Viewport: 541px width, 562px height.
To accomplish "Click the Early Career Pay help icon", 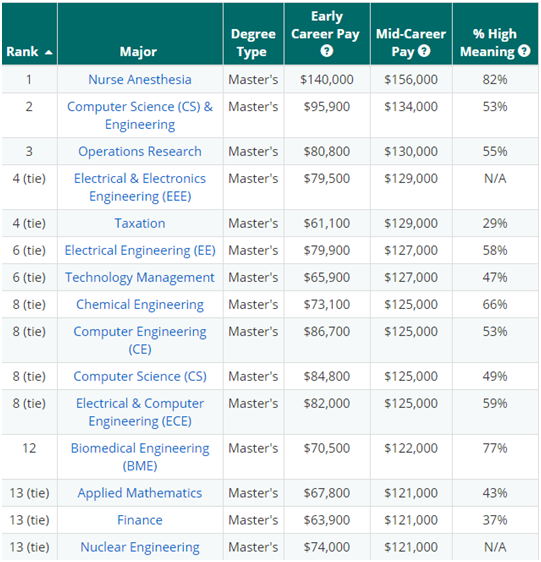I will (327, 51).
